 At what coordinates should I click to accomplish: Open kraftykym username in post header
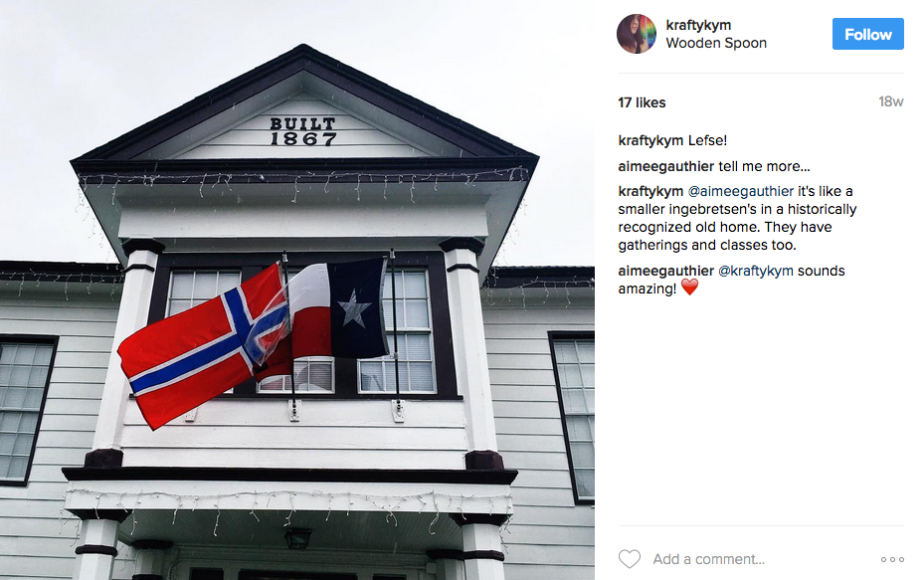click(698, 25)
